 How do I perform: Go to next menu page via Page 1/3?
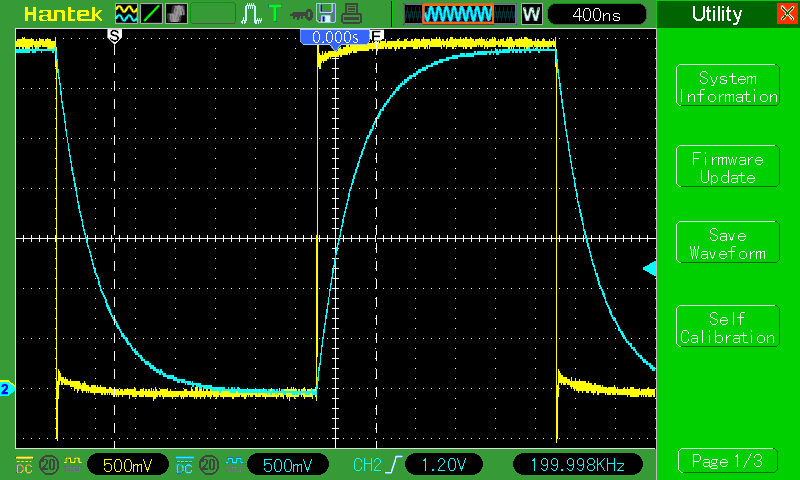pyautogui.click(x=728, y=461)
